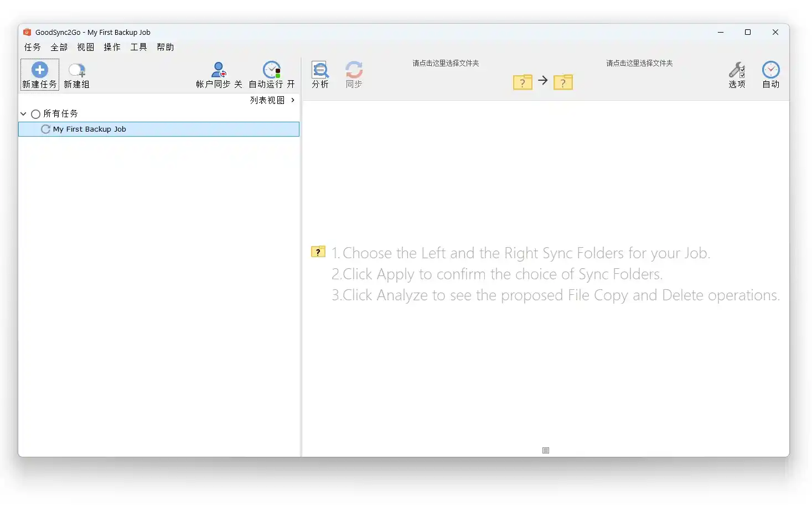Click the 分析 (Analyze) icon
Image resolution: width=812 pixels, height=506 pixels.
[320, 70]
